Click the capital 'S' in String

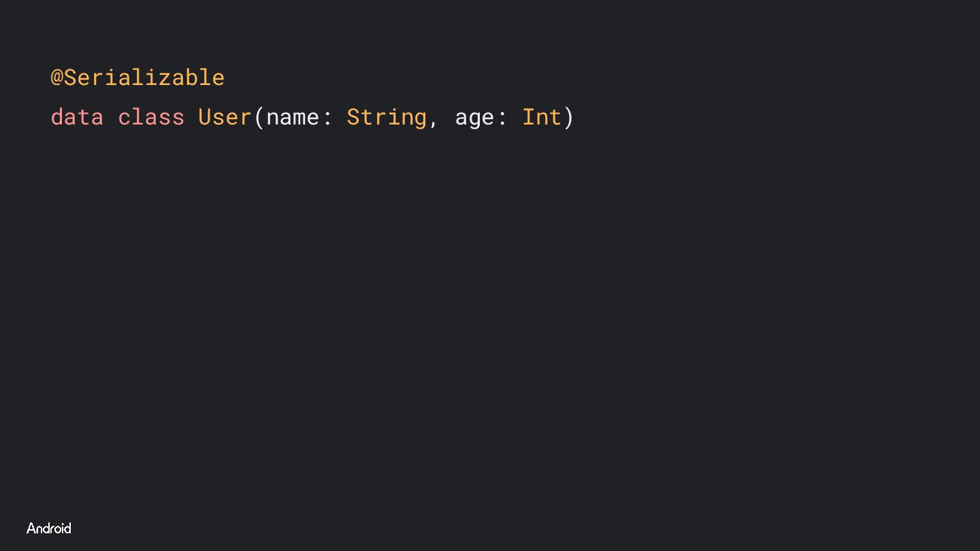point(353,117)
